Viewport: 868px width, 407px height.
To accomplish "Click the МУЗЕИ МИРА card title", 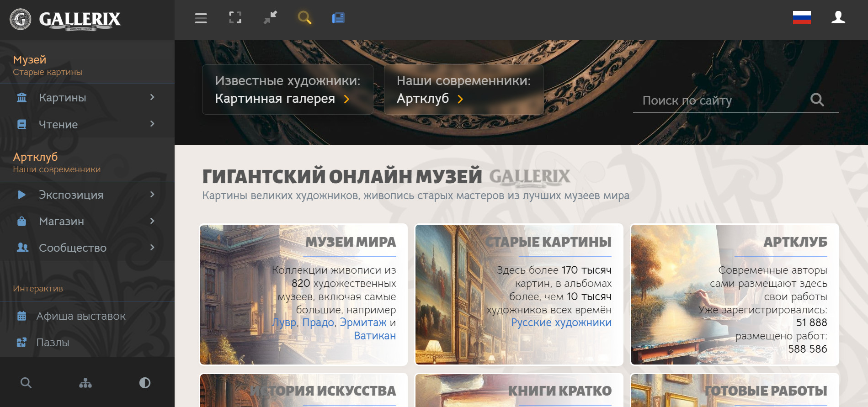I will [351, 242].
